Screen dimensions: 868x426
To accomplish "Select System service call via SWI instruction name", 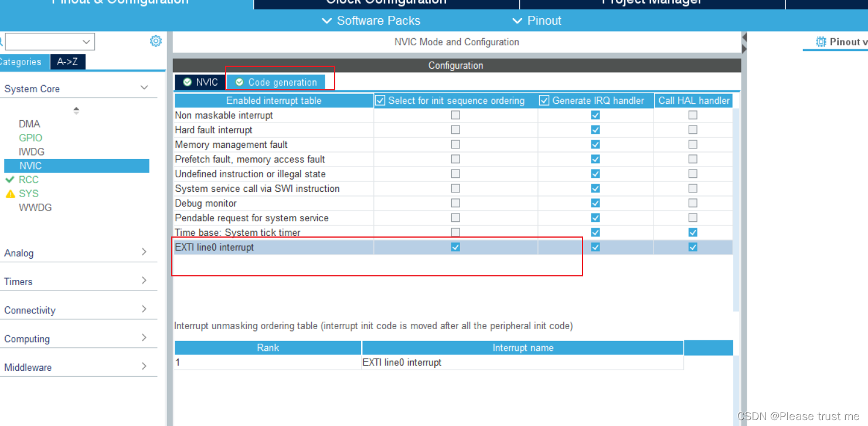I will point(257,188).
